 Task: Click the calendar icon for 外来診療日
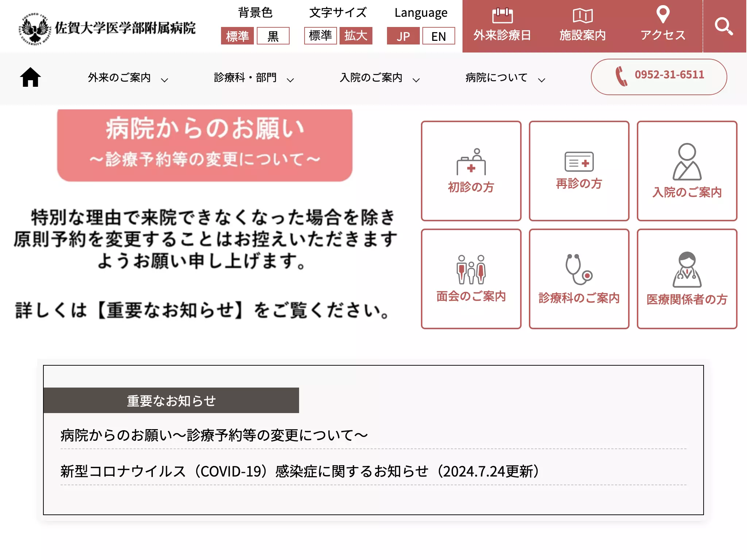click(x=502, y=15)
